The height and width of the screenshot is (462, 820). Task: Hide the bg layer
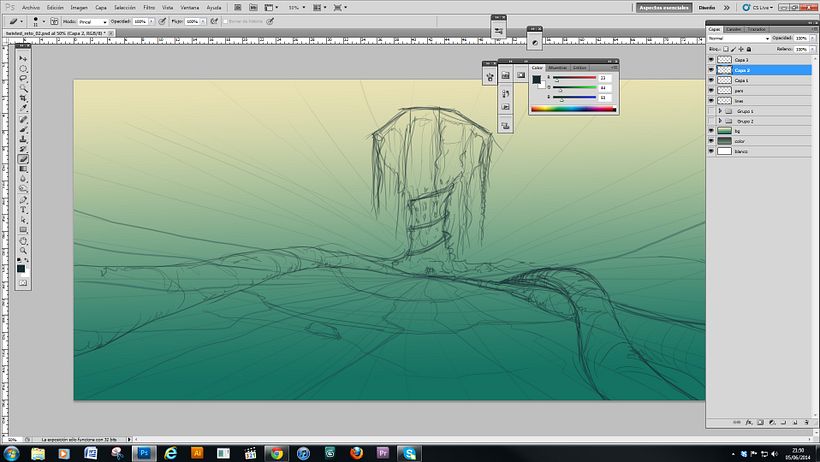tap(712, 130)
